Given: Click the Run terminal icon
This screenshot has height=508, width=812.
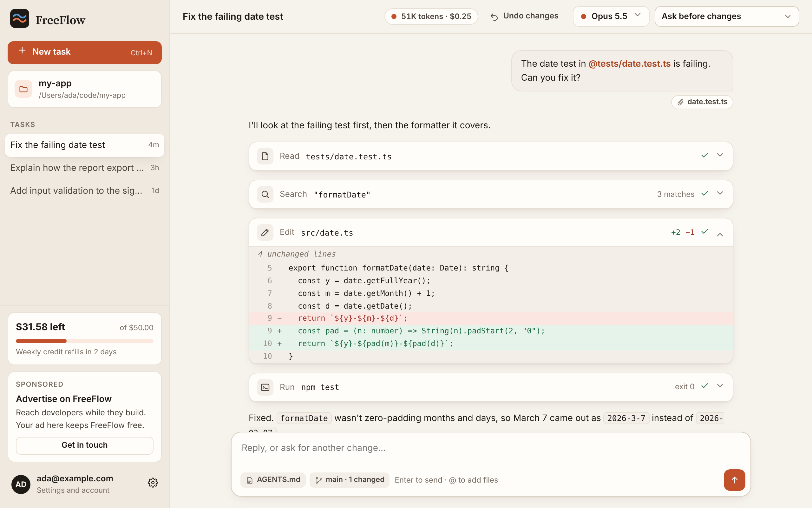Looking at the screenshot, I should (x=265, y=387).
